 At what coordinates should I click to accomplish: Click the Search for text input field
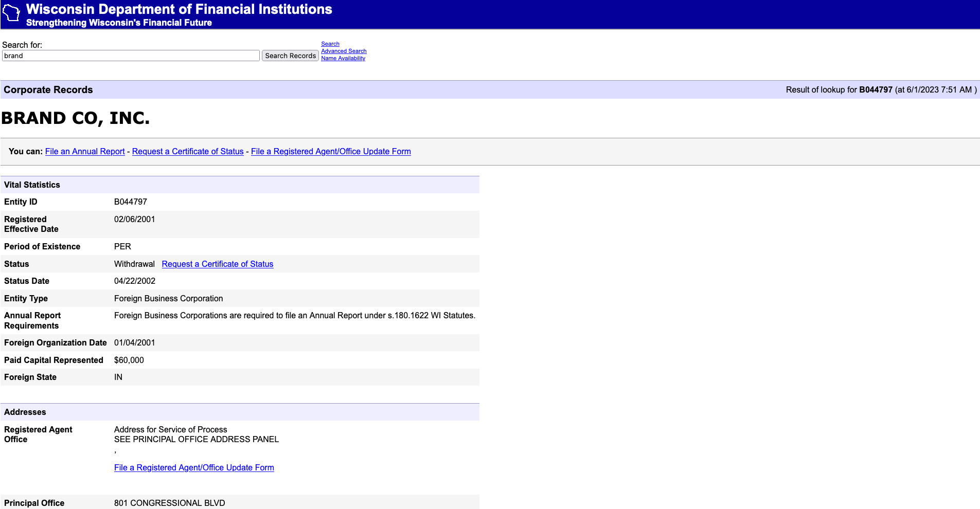[131, 56]
